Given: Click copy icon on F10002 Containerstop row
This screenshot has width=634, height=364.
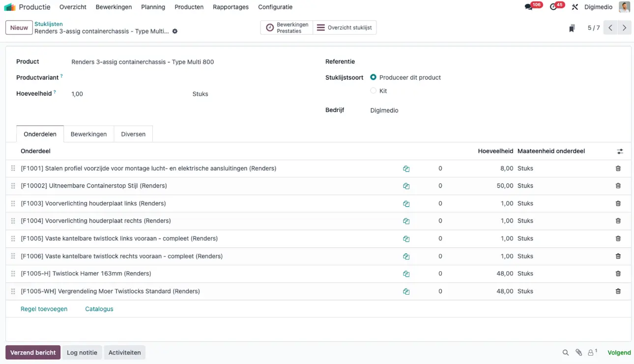Looking at the screenshot, I should point(406,186).
